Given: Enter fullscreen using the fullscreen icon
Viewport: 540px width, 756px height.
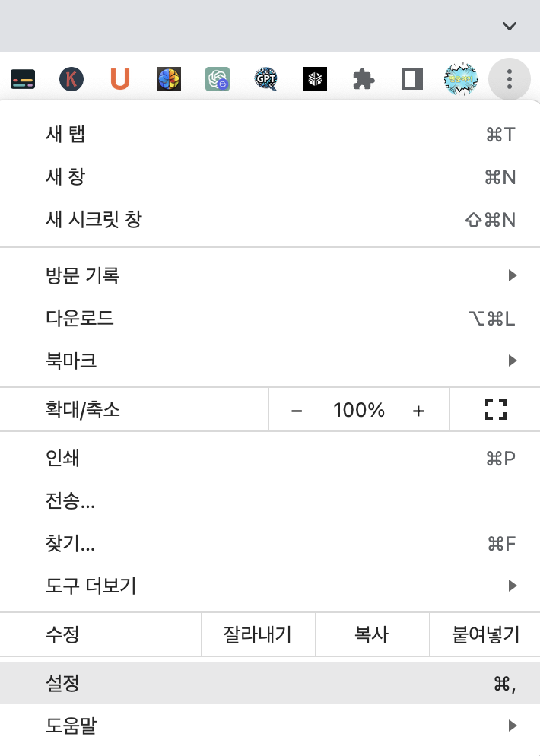Looking at the screenshot, I should 496,409.
